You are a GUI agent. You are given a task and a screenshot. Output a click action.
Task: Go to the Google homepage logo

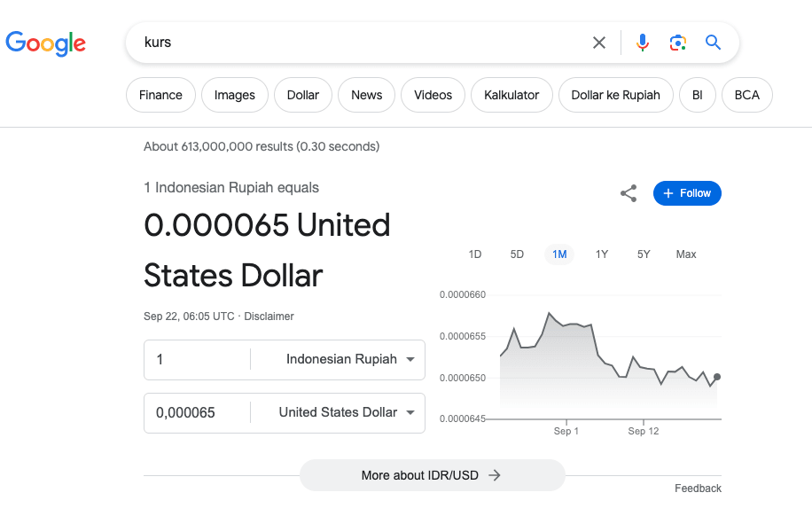(45, 43)
